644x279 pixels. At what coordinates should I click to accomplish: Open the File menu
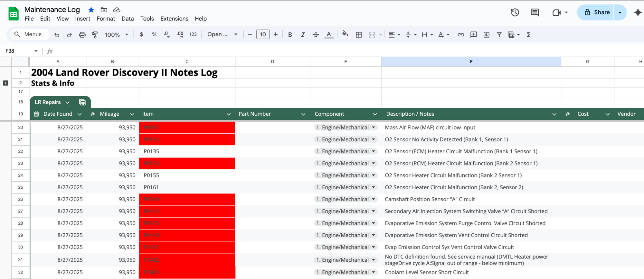29,19
